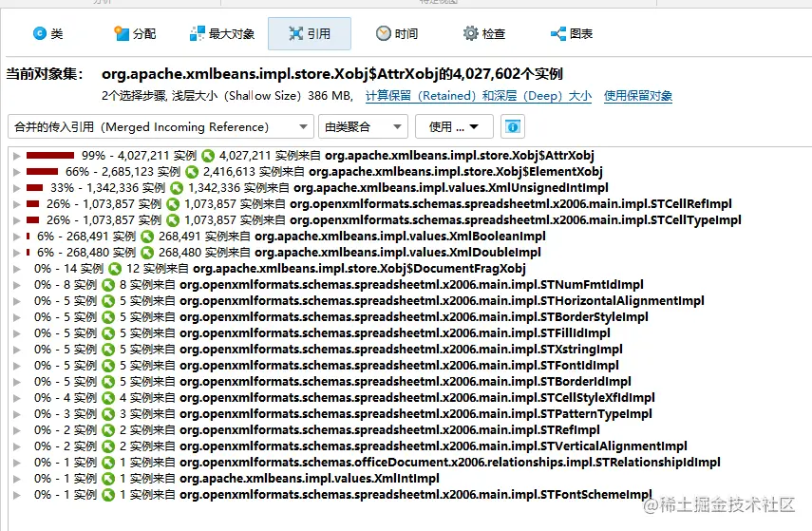The height and width of the screenshot is (531, 812).
Task: Click the green reference icon on STHorizontalAlignmentImpl row
Action: point(108,301)
